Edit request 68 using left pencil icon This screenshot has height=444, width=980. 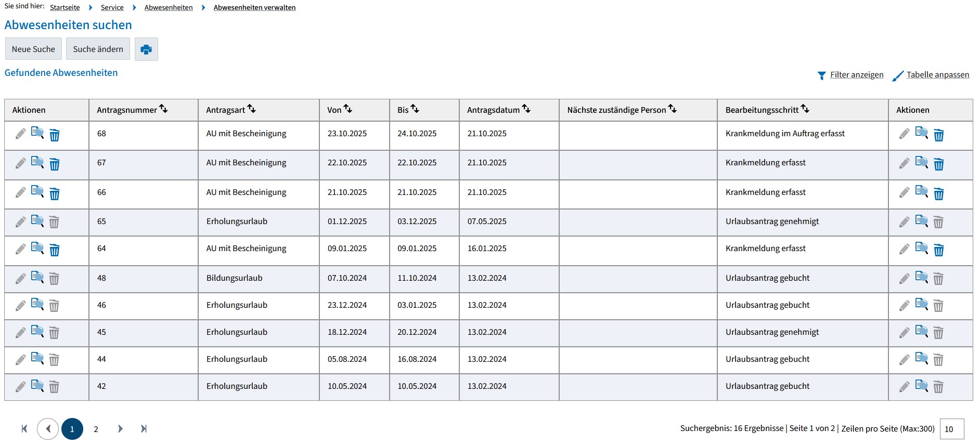[x=20, y=134]
